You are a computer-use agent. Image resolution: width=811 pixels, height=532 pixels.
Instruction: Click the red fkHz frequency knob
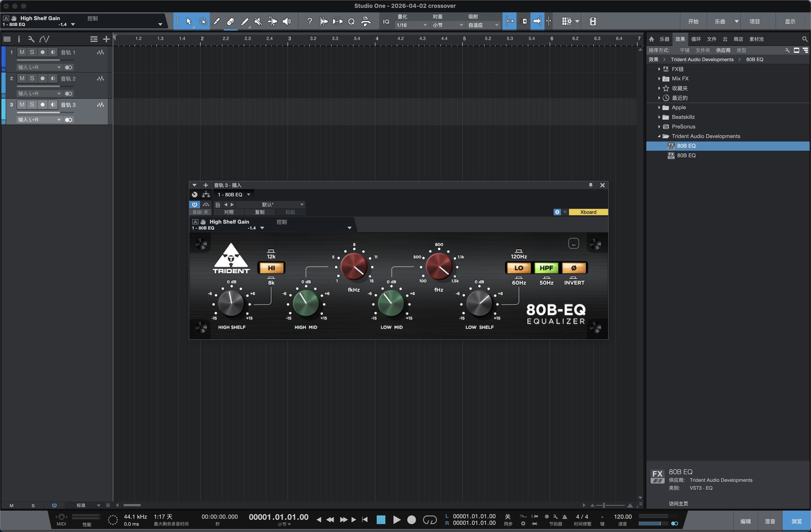tap(354, 266)
